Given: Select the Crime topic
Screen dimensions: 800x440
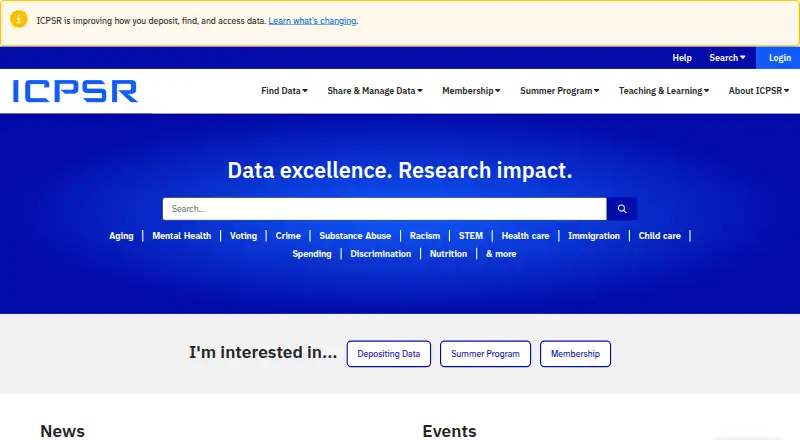Looking at the screenshot, I should click(x=288, y=236).
